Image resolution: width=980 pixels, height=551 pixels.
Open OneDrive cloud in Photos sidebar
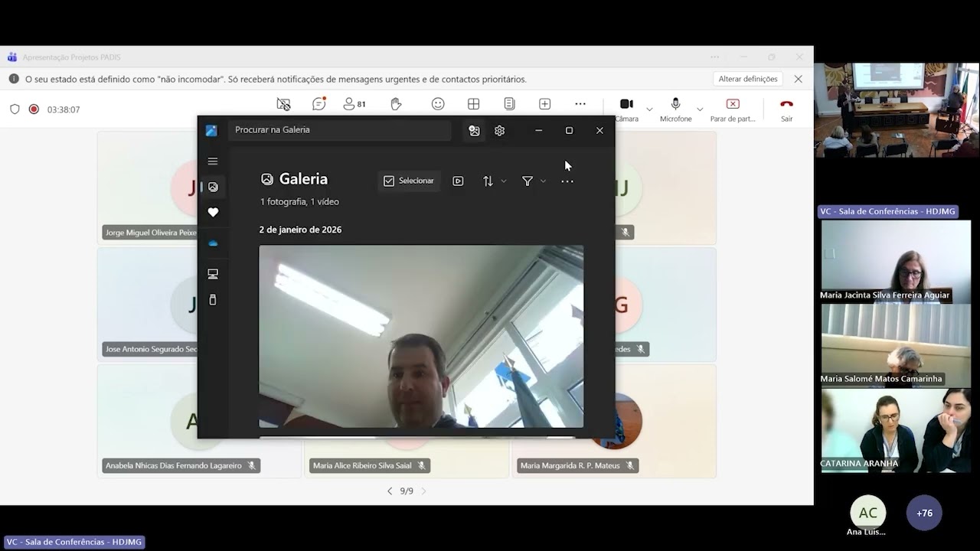[x=213, y=243]
